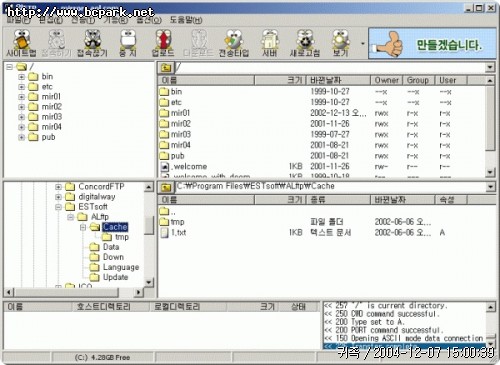
Task: Open the 기능(R) menu
Action: click(115, 20)
